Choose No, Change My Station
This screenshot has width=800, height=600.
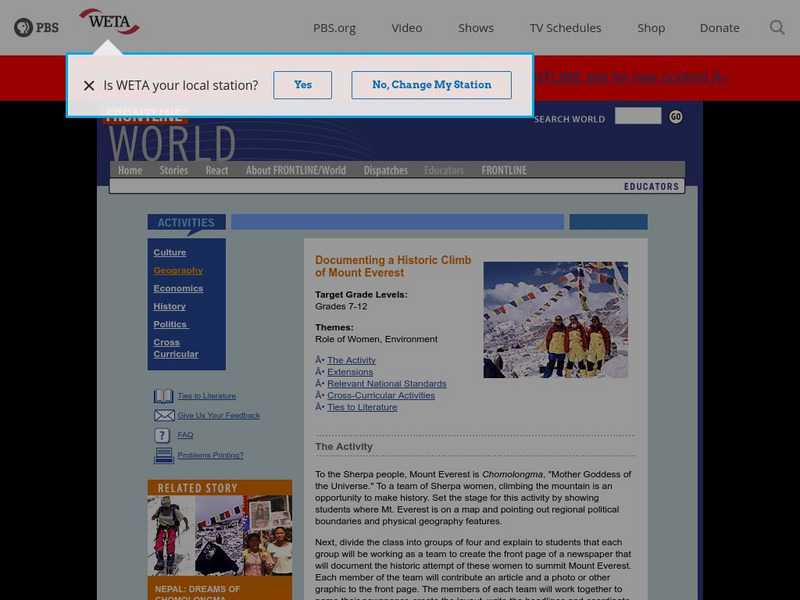pyautogui.click(x=432, y=85)
